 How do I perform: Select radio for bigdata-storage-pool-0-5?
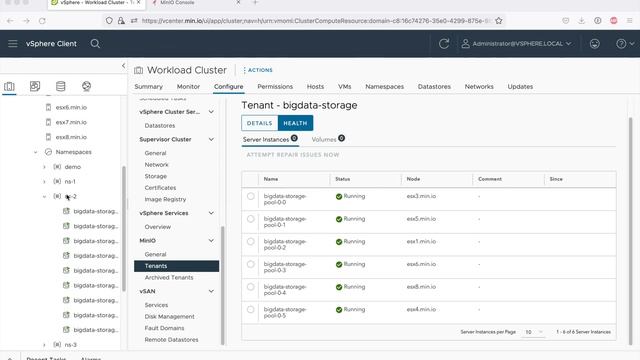pyautogui.click(x=251, y=309)
